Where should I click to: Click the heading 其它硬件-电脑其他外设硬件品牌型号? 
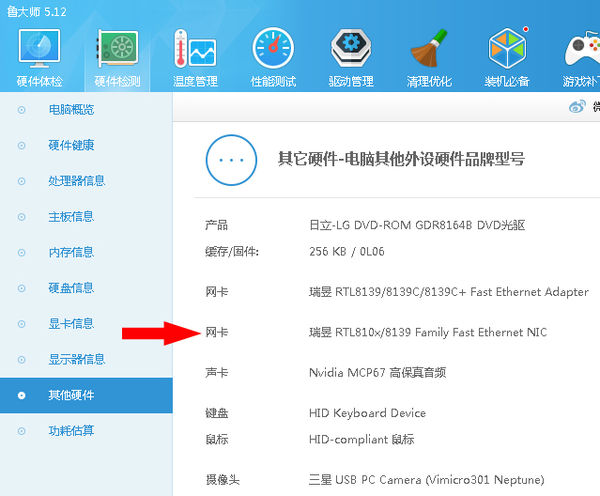click(x=401, y=159)
